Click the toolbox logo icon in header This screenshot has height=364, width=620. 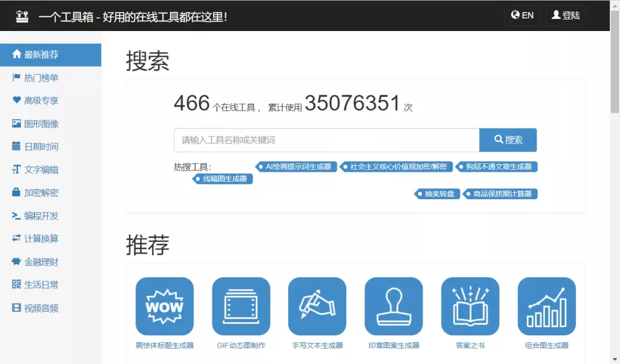click(22, 16)
